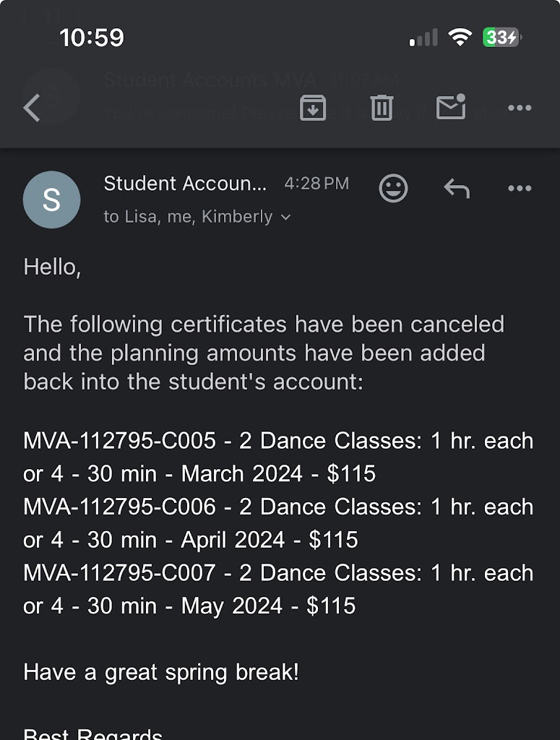Add an emoji reaction to the message
The width and height of the screenshot is (560, 740).
(394, 189)
